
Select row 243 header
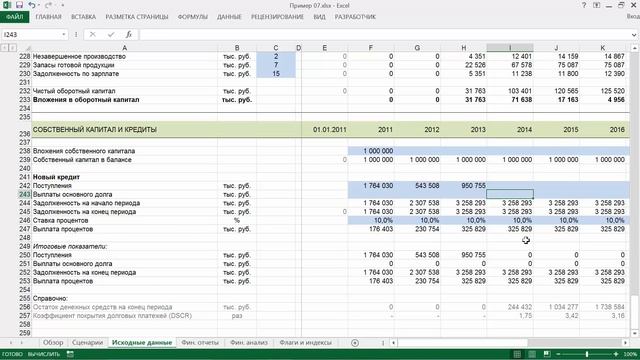[x=24, y=194]
